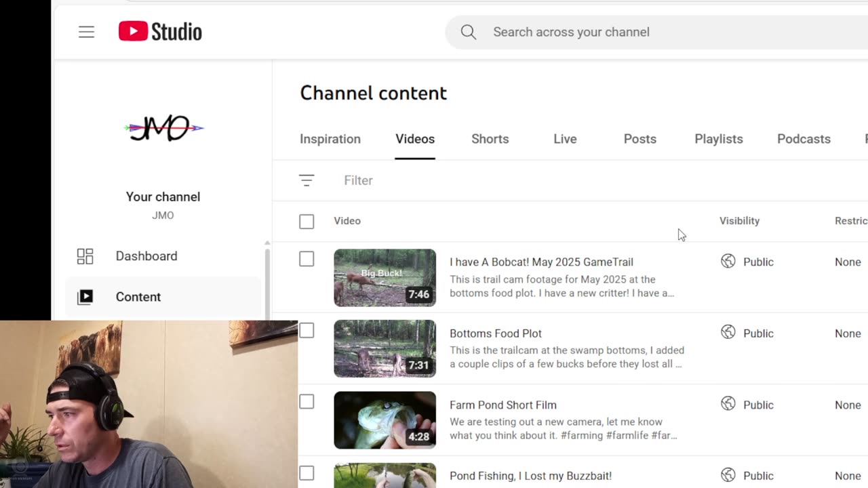This screenshot has width=868, height=488.
Task: Tick the select-all videos checkbox
Action: pyautogui.click(x=307, y=222)
